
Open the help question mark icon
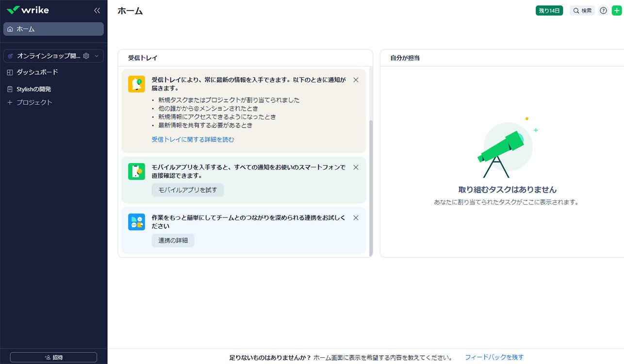[603, 11]
